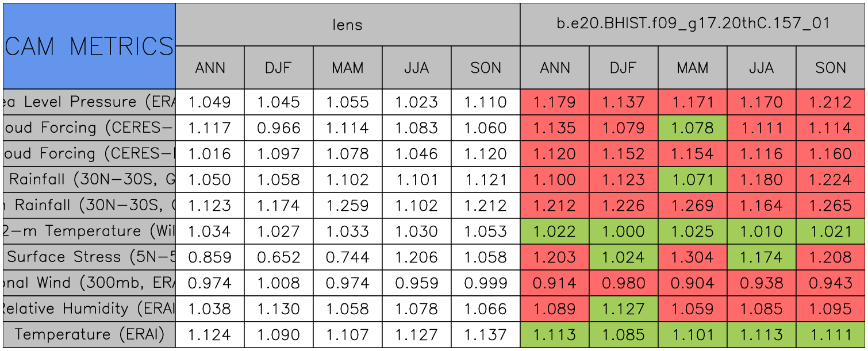Click the Surface Stress row label

[x=89, y=257]
